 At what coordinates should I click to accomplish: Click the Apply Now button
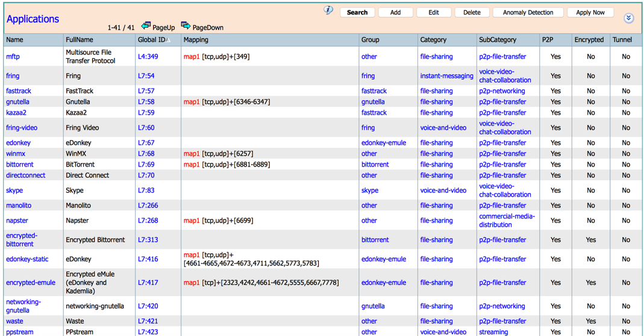tap(590, 12)
